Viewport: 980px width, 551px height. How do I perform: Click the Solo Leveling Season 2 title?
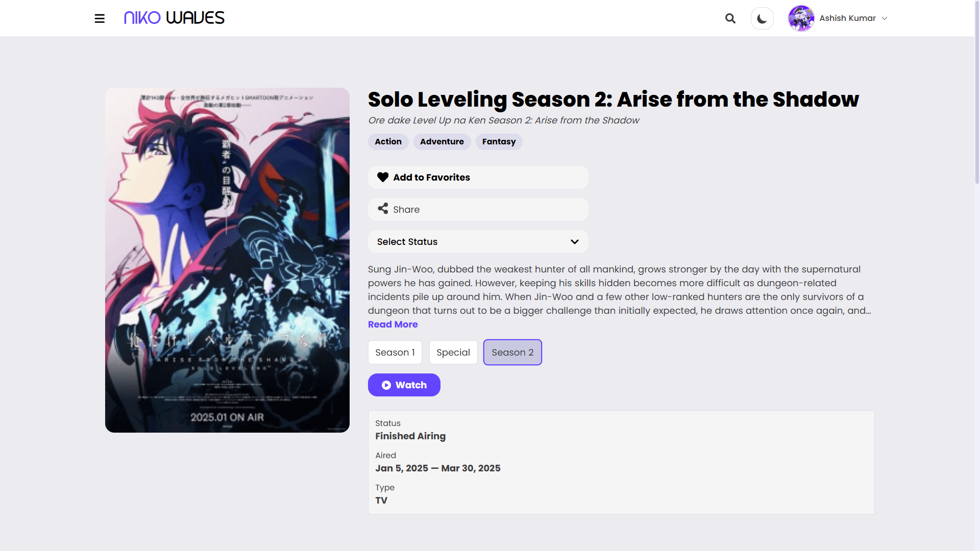coord(613,99)
